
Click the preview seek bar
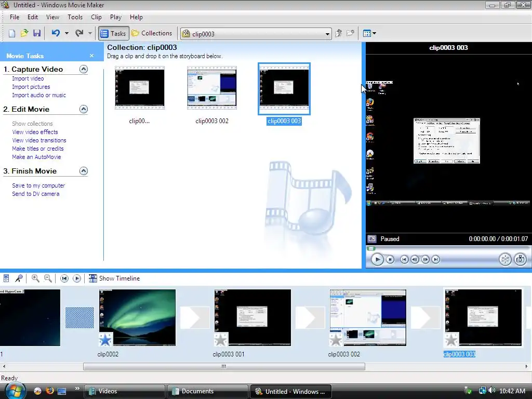pos(448,249)
